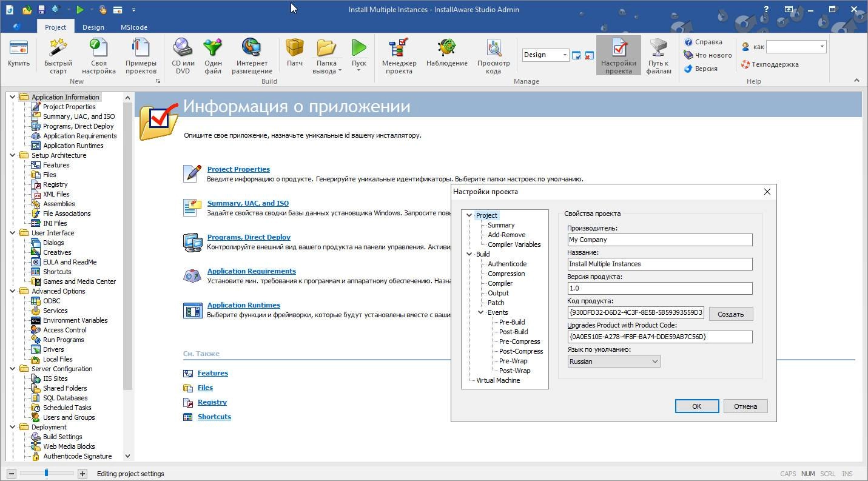Open the Design view dropdown in ribbon
The image size is (868, 481).
point(565,55)
